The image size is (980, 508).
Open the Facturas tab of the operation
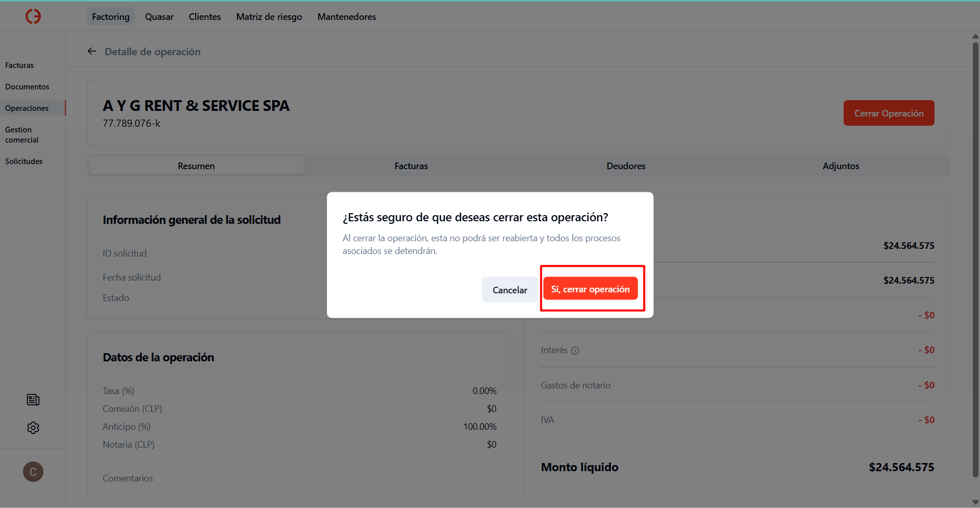411,166
